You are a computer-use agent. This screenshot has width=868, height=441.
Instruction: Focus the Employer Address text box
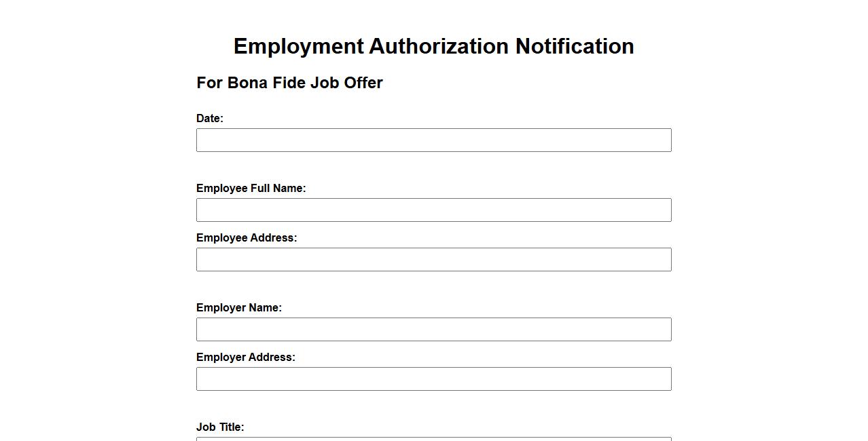(x=433, y=379)
